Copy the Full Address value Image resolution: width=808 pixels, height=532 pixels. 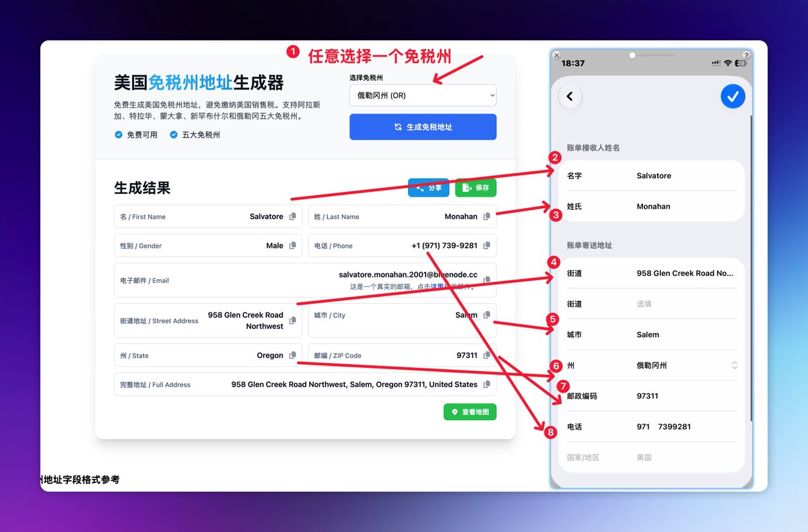(x=487, y=385)
